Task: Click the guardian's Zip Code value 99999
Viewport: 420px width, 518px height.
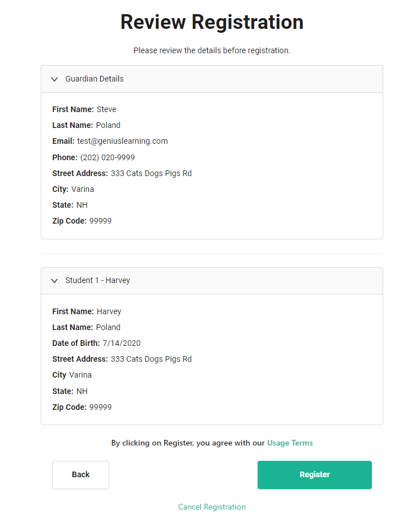Action: [x=100, y=221]
